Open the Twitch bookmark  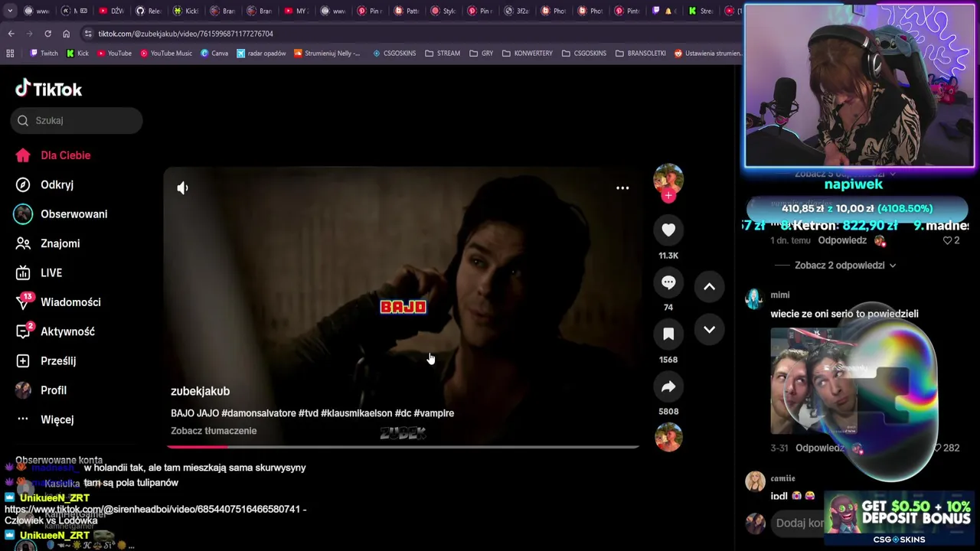click(x=44, y=54)
